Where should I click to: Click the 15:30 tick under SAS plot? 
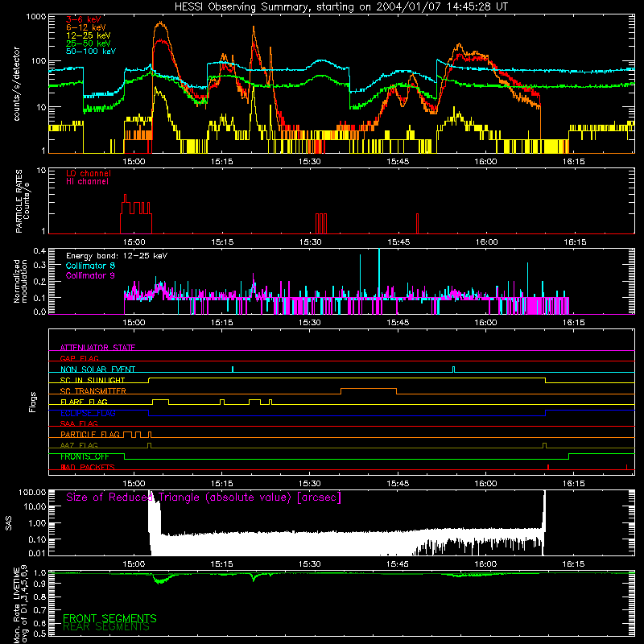click(x=310, y=564)
